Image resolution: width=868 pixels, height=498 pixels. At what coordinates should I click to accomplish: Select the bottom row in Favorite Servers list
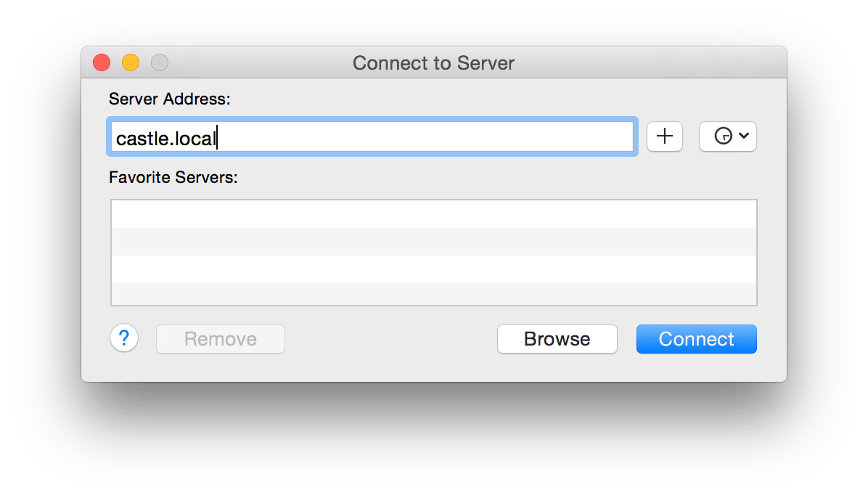tap(433, 294)
